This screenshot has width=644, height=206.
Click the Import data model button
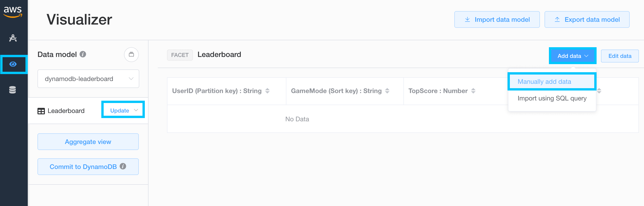[x=497, y=19]
